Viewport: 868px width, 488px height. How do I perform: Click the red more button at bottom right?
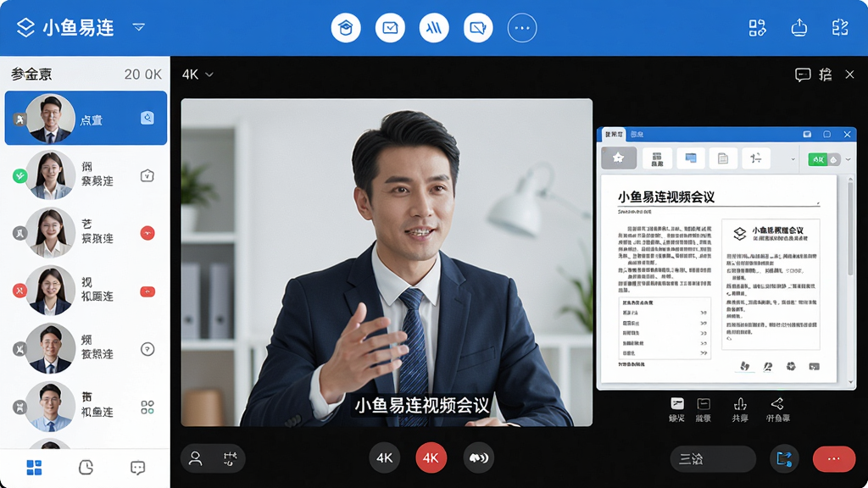tap(834, 458)
